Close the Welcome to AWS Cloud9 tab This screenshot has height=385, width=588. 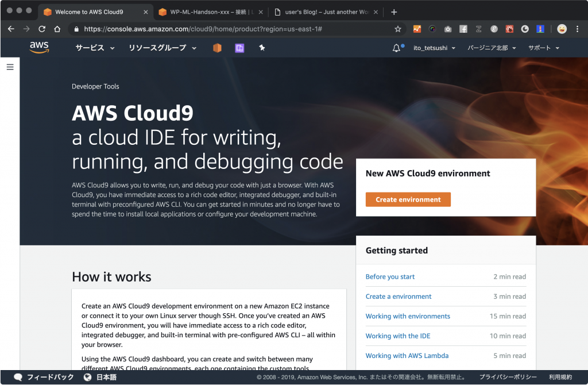point(146,12)
